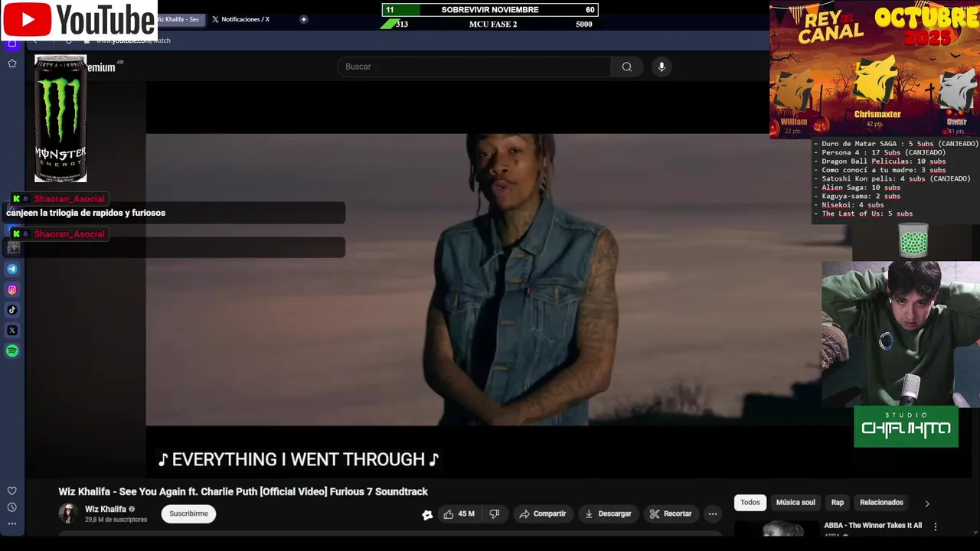Click the Compartir share button
Image resolution: width=980 pixels, height=551 pixels.
(542, 514)
